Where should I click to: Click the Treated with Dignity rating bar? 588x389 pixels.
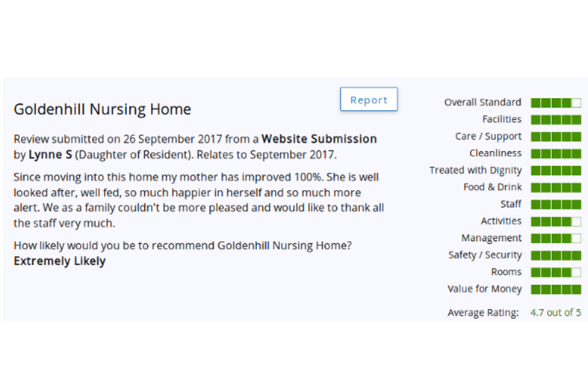tap(556, 171)
